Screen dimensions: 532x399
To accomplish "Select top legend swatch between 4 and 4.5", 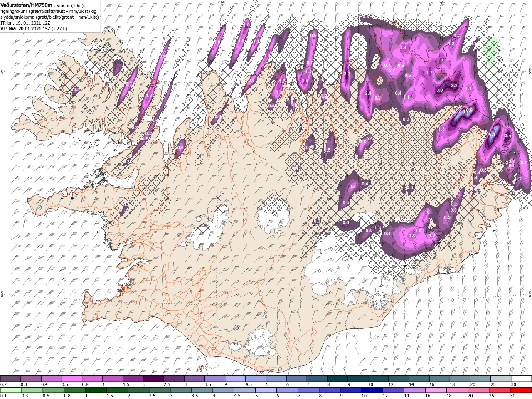I will tap(235, 378).
